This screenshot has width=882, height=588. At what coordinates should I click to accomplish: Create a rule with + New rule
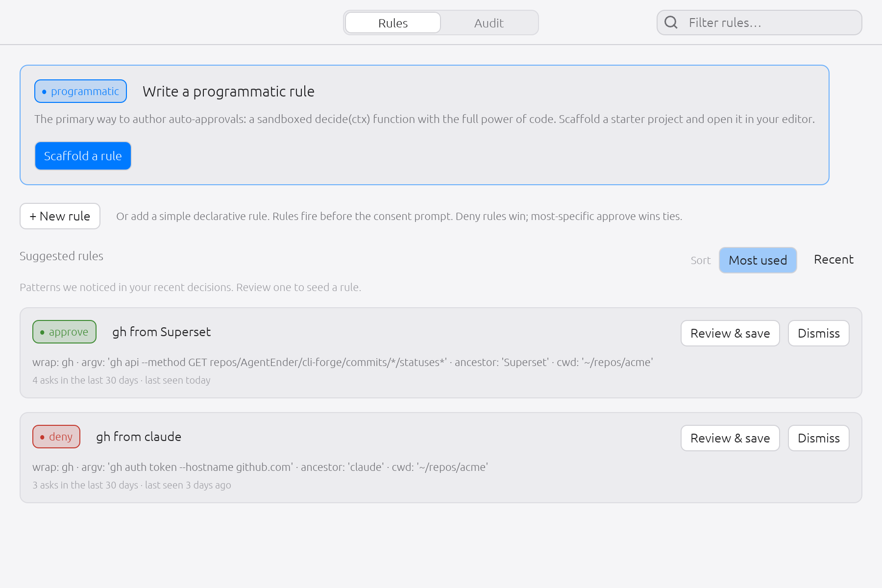tap(60, 216)
